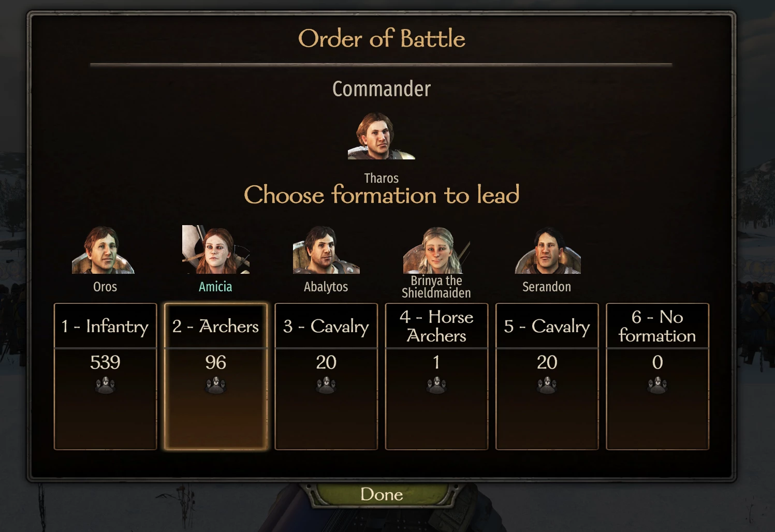Click Oros captain portrait
Image resolution: width=775 pixels, height=532 pixels.
click(104, 250)
